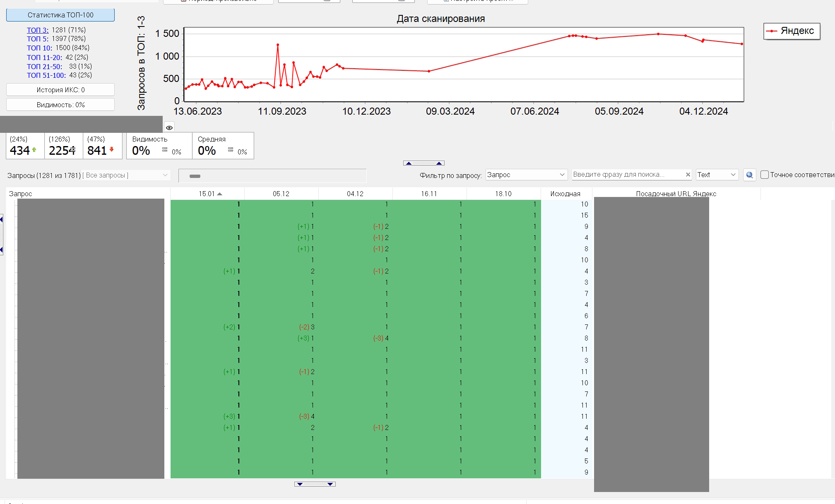
Task: Click the sort arrow in 15.01 header
Action: coord(219,194)
